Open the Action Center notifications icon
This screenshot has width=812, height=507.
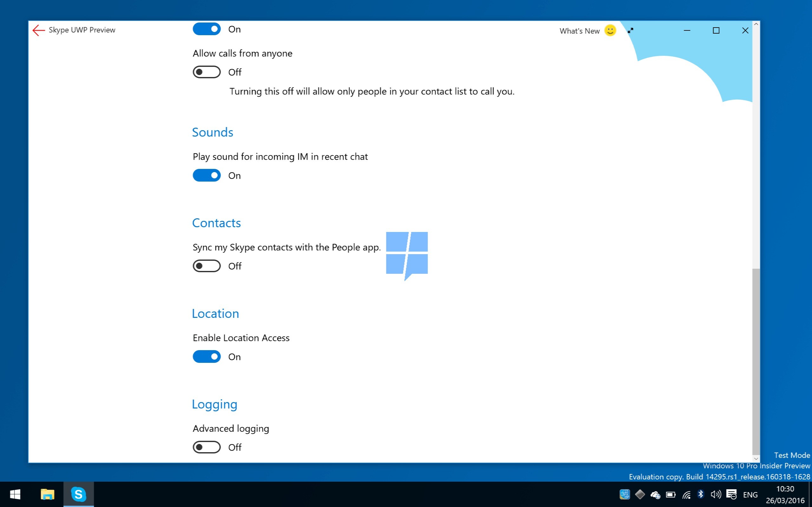[x=731, y=494]
